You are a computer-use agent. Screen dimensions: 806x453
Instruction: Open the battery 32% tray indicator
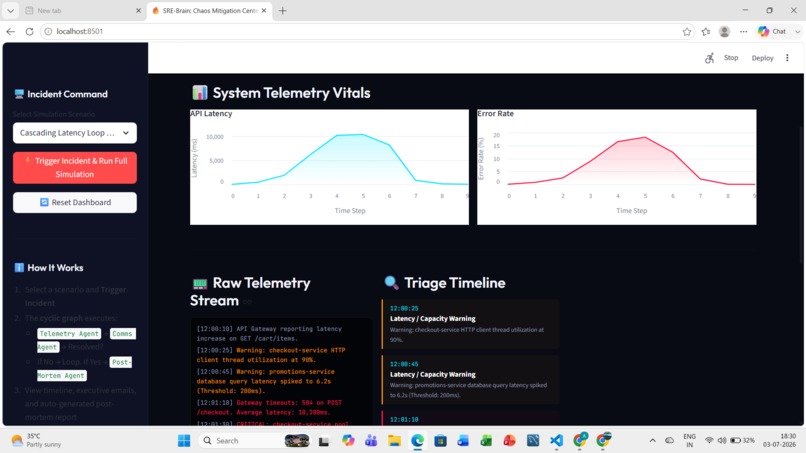tap(743, 441)
